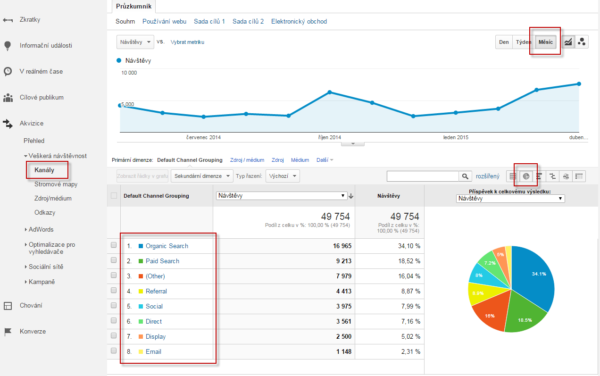This screenshot has width=600, height=376.
Task: Open the Návštěvy column metric select box
Action: point(281,196)
